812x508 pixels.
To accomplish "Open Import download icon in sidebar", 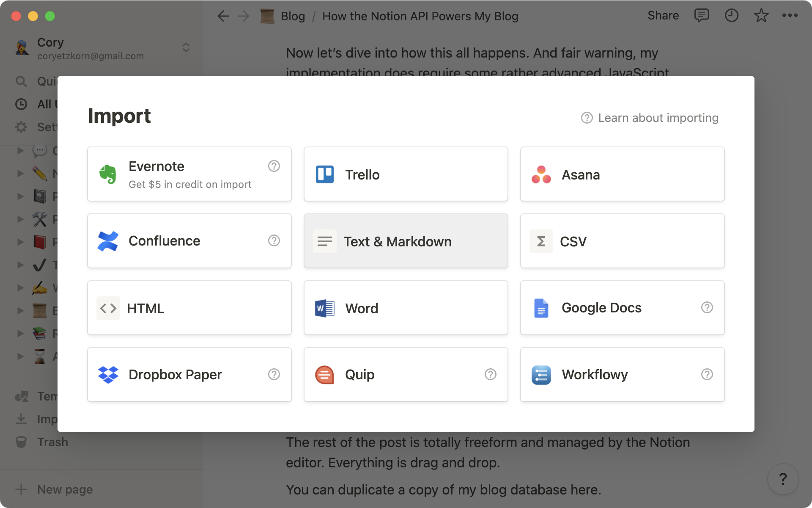I will tap(21, 419).
